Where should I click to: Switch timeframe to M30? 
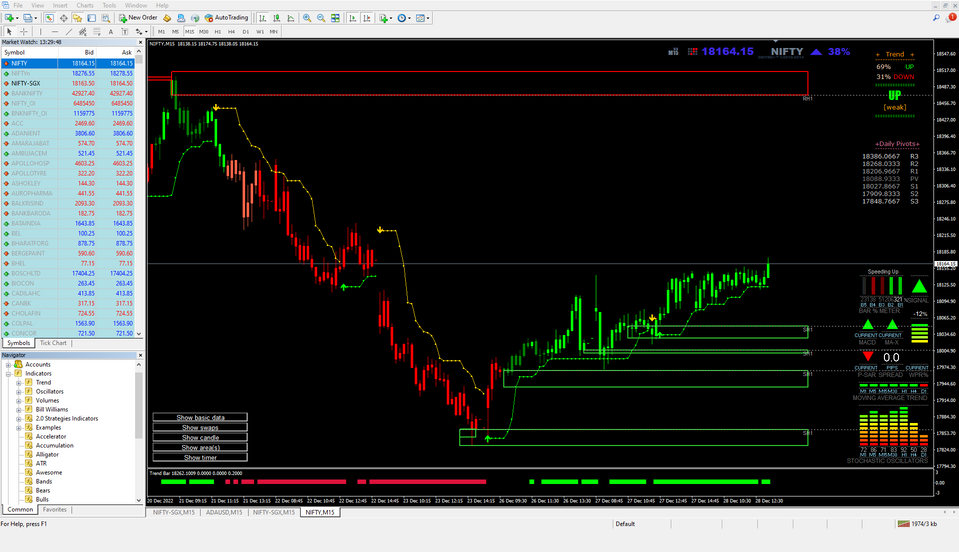pyautogui.click(x=204, y=31)
